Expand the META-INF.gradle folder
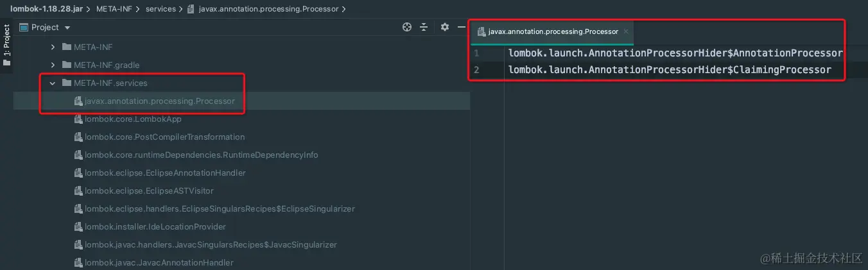Image resolution: width=868 pixels, height=270 pixels. (53, 65)
